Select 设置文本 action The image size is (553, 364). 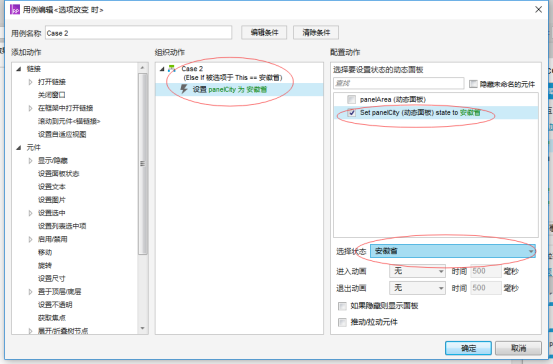[x=51, y=187]
